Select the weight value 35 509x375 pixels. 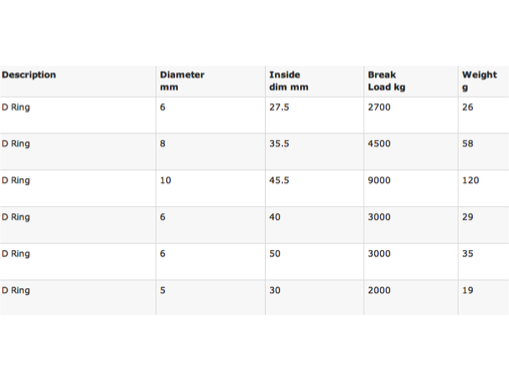pyautogui.click(x=468, y=254)
